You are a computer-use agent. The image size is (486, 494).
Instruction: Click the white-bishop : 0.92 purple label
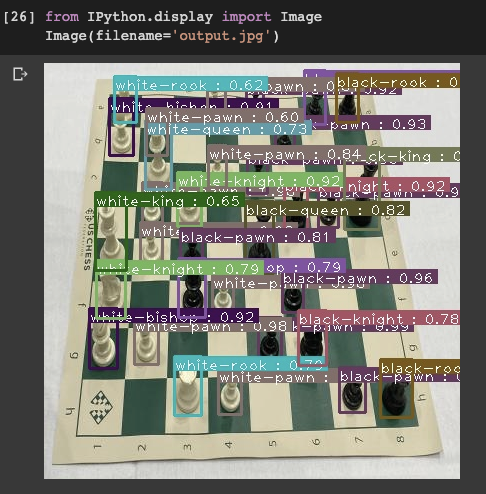[174, 316]
